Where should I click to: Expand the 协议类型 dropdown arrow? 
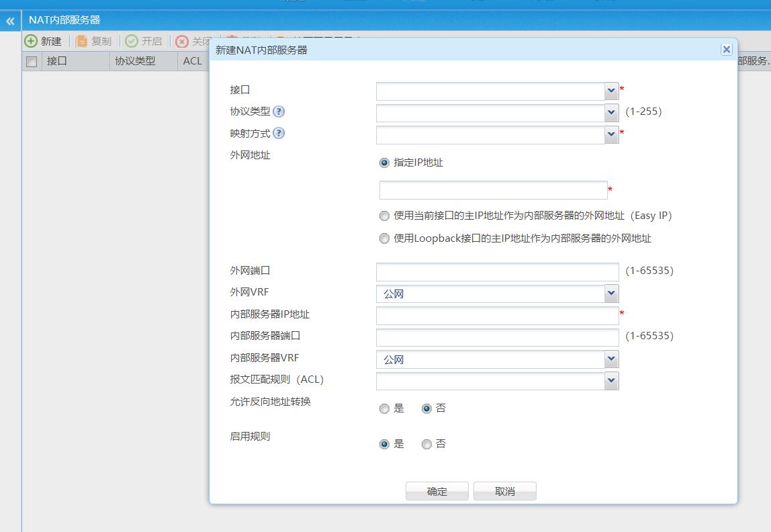pos(611,113)
